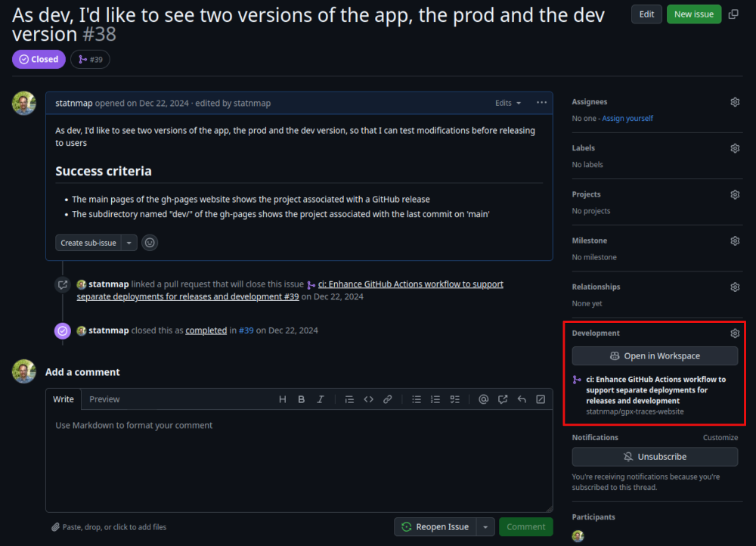Image resolution: width=756 pixels, height=546 pixels.
Task: Click the New issue button
Action: 694,14
